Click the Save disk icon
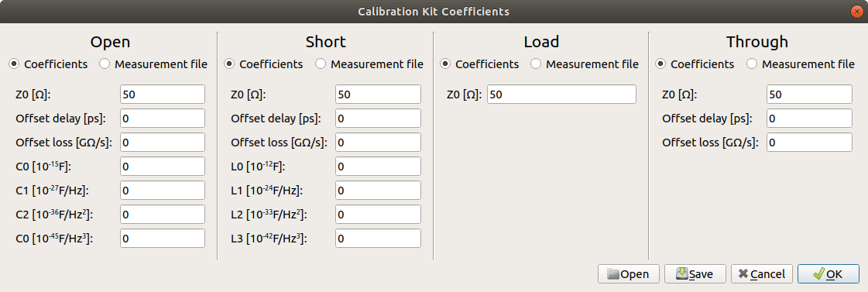868x292 pixels. pos(682,273)
